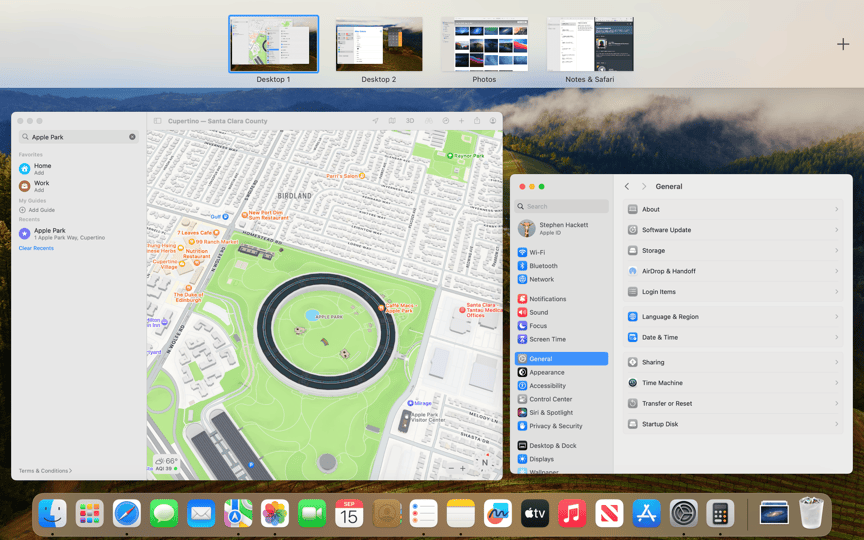Image resolution: width=864 pixels, height=540 pixels.
Task: Switch to Desktop 2 space thumbnail
Action: click(x=379, y=44)
